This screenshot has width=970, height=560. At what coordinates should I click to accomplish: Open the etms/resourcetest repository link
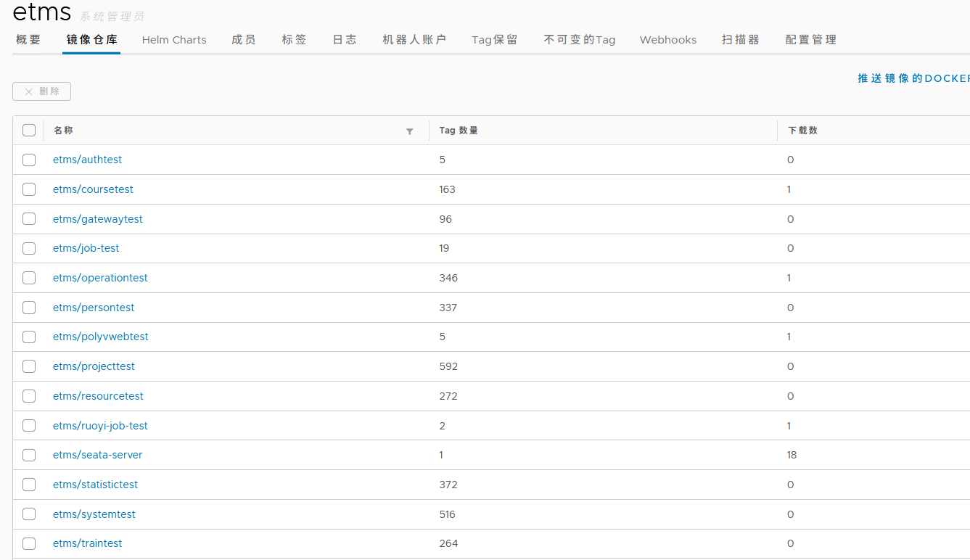[99, 396]
